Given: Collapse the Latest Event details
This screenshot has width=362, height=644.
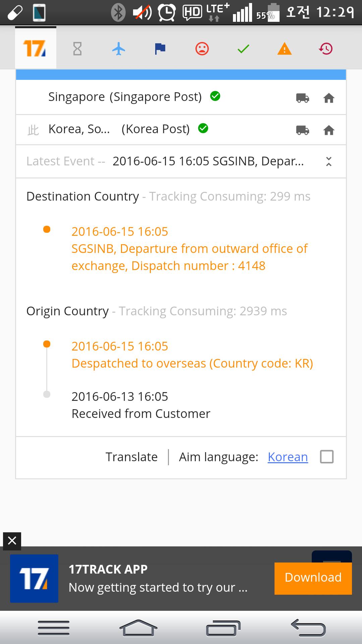Looking at the screenshot, I should click(x=329, y=161).
